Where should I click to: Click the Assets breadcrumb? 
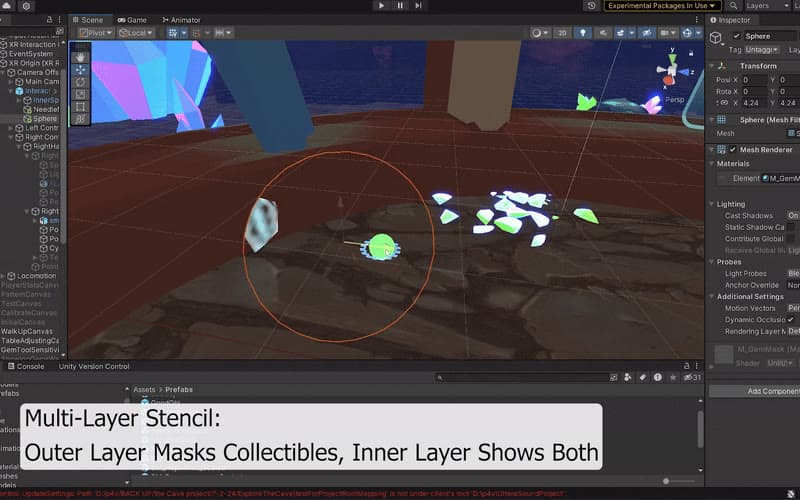click(144, 389)
